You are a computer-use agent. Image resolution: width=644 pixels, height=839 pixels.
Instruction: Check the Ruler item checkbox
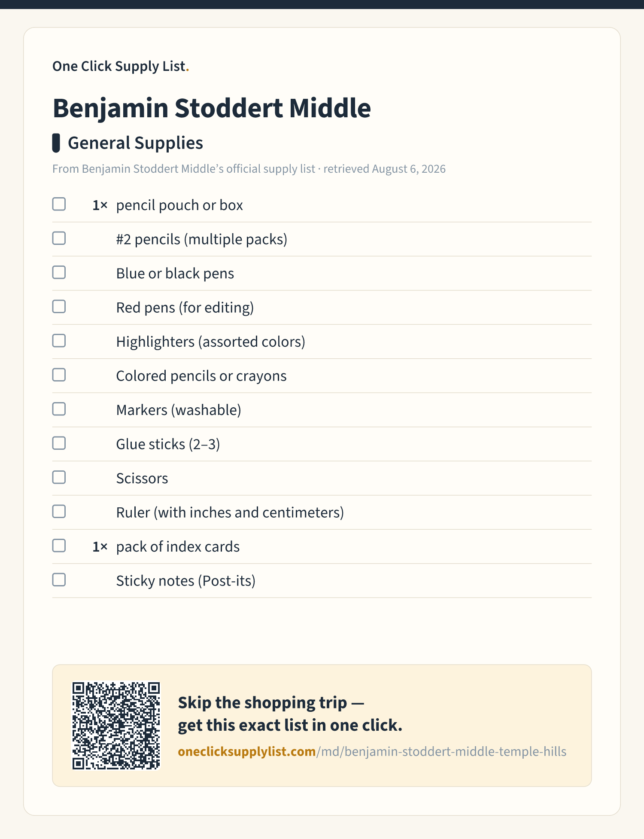point(59,511)
